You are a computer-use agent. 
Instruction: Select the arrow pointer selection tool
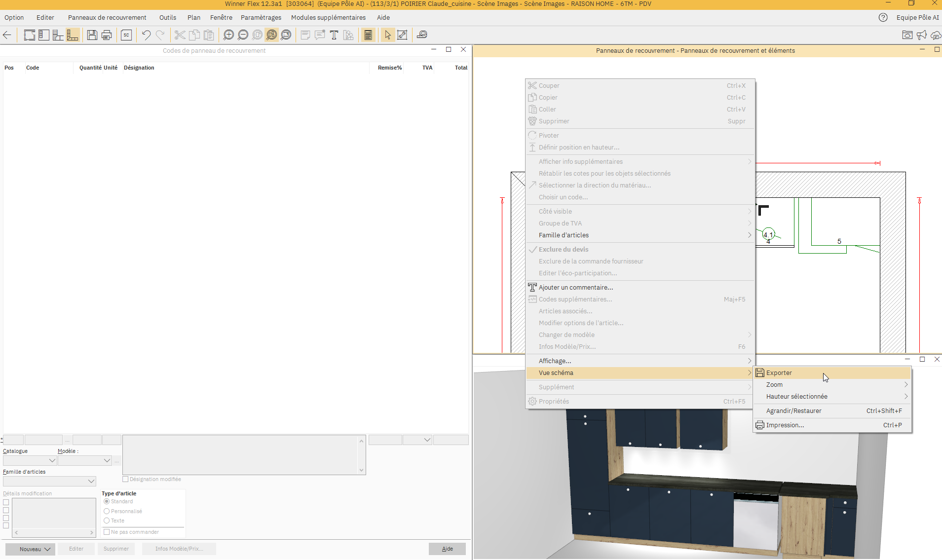(x=388, y=35)
